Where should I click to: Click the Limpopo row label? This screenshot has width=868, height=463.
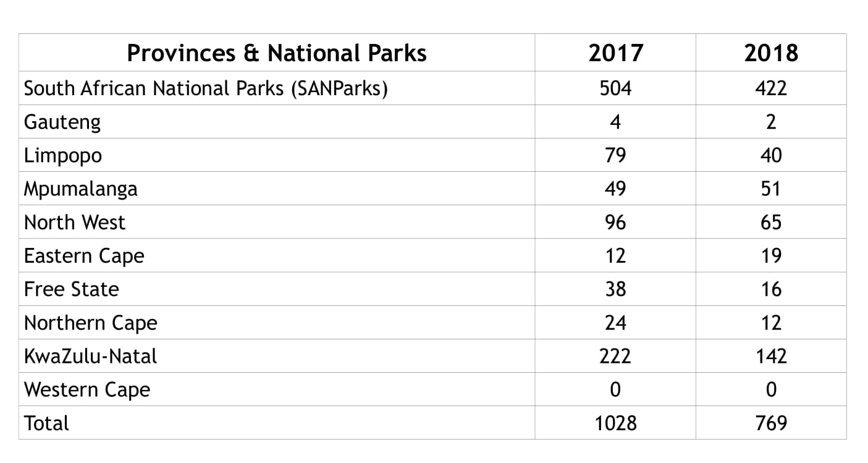[62, 155]
